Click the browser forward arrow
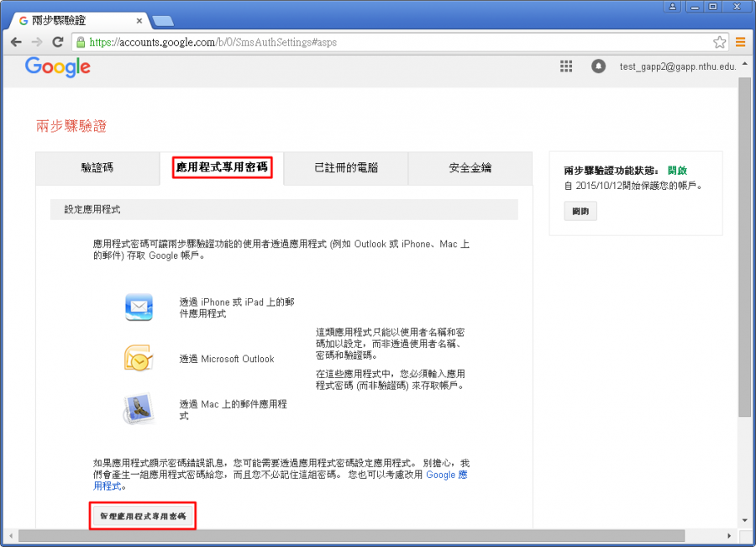The height and width of the screenshot is (547, 756). [x=37, y=42]
